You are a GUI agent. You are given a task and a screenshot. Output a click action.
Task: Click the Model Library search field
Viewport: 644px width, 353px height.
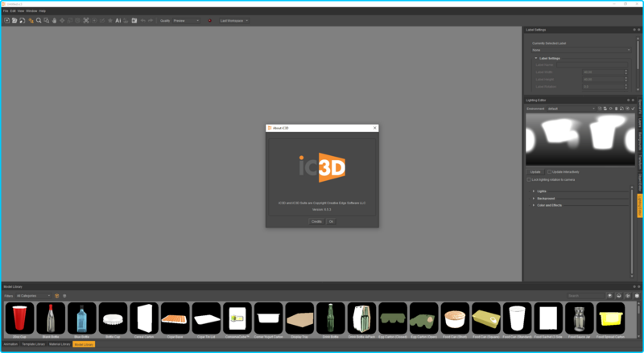(x=585, y=296)
